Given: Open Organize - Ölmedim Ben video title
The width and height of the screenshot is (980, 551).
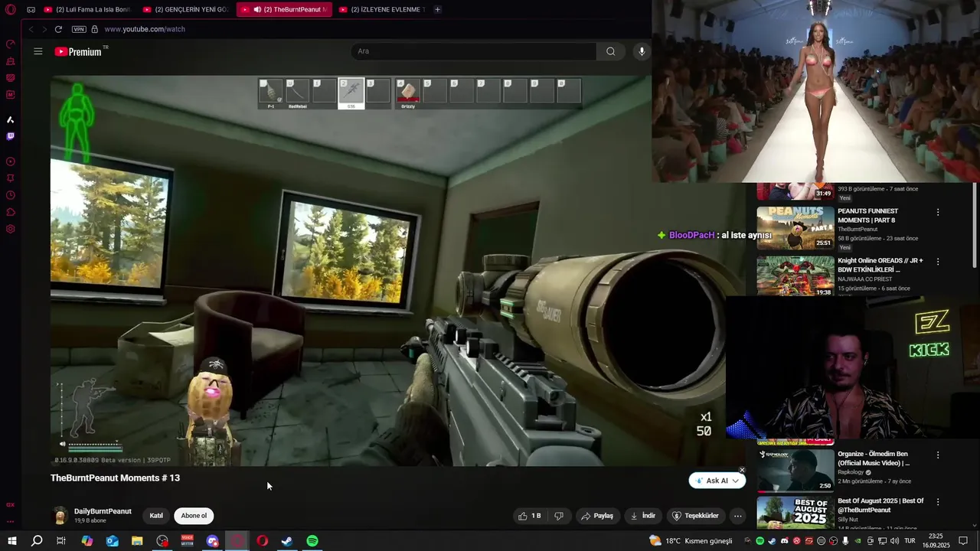Looking at the screenshot, I should pyautogui.click(x=874, y=458).
